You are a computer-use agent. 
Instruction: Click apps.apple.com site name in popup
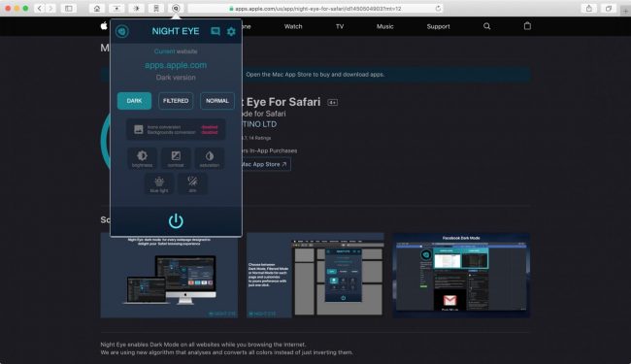[176, 65]
